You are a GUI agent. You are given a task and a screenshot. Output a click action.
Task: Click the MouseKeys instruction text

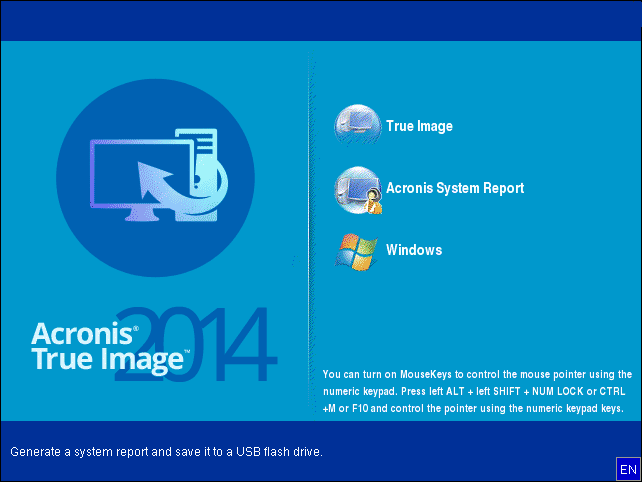(x=477, y=391)
